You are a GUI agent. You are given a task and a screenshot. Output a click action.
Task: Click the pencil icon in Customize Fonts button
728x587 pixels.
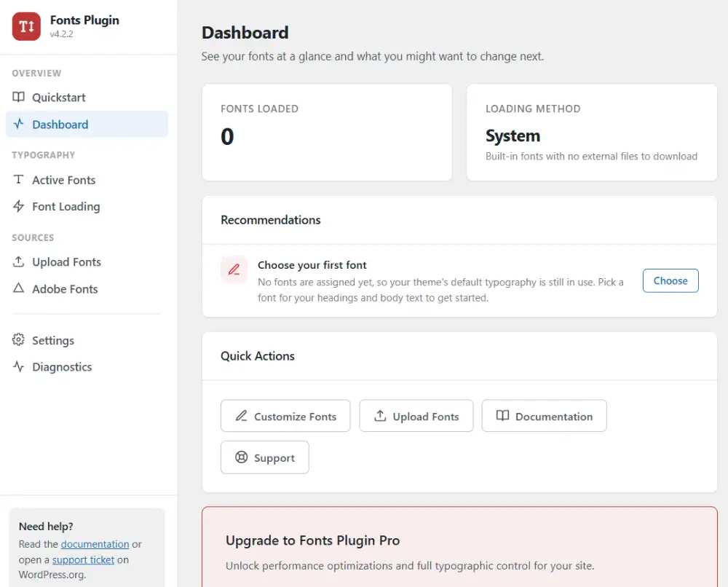coord(242,416)
